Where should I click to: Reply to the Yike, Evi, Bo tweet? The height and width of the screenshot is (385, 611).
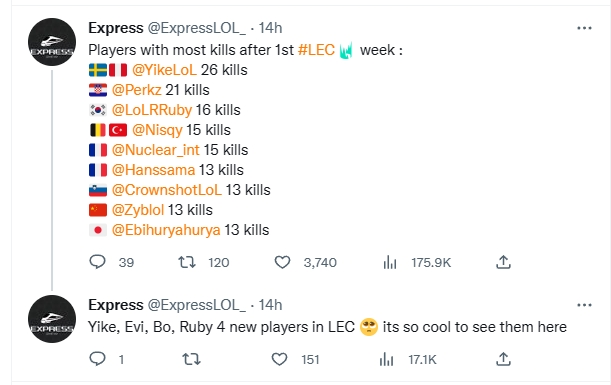97,359
